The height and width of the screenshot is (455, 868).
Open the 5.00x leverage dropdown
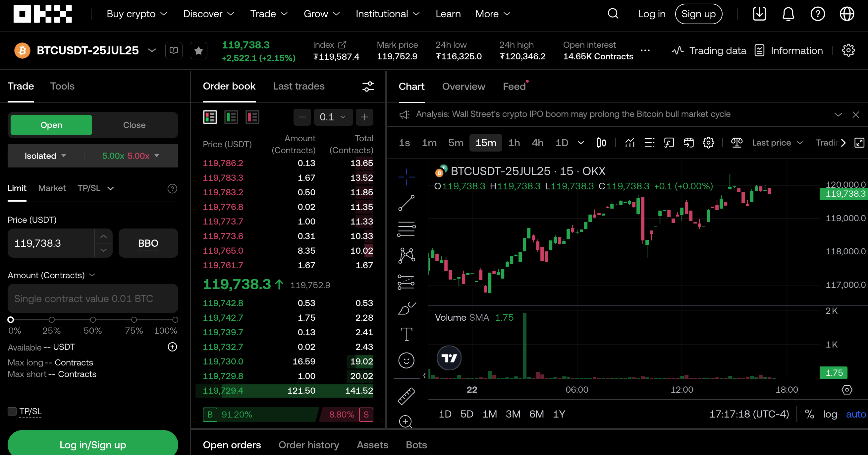[131, 156]
